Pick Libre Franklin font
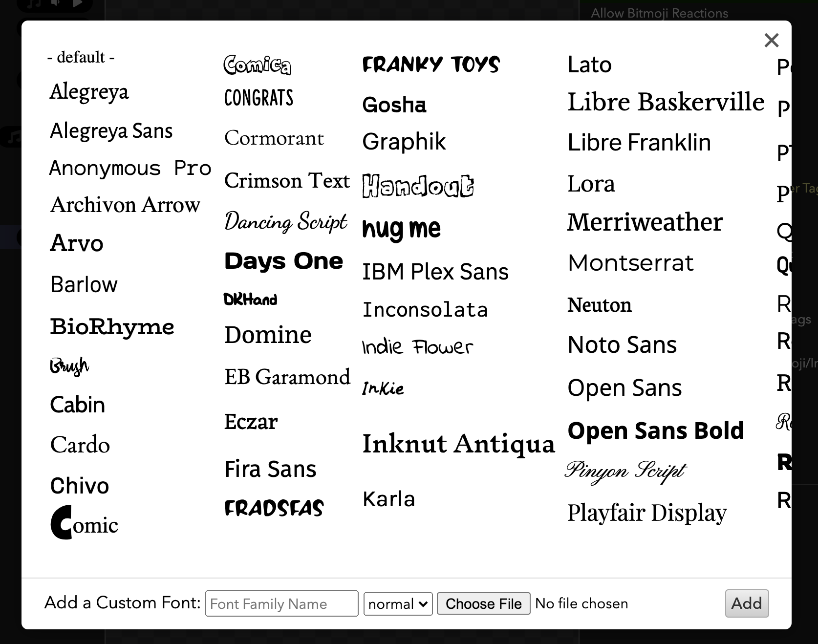The width and height of the screenshot is (818, 644). [639, 143]
